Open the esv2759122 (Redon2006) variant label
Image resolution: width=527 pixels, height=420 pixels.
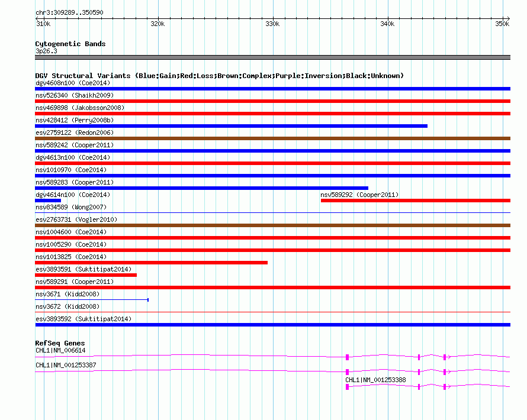pyautogui.click(x=75, y=133)
